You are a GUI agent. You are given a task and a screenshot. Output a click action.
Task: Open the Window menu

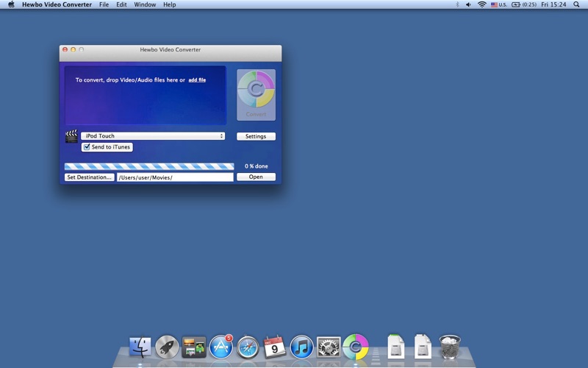pos(145,4)
